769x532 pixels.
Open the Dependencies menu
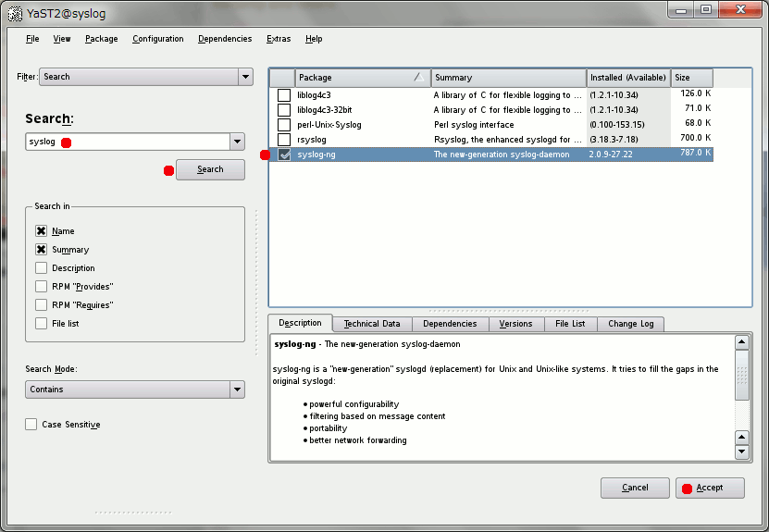tap(225, 39)
